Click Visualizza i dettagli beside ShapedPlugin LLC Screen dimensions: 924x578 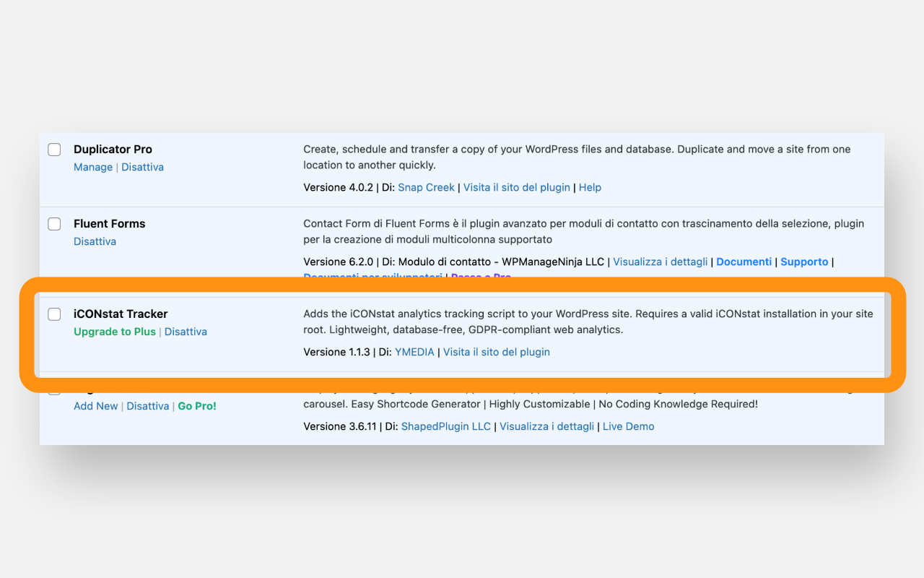click(x=547, y=426)
